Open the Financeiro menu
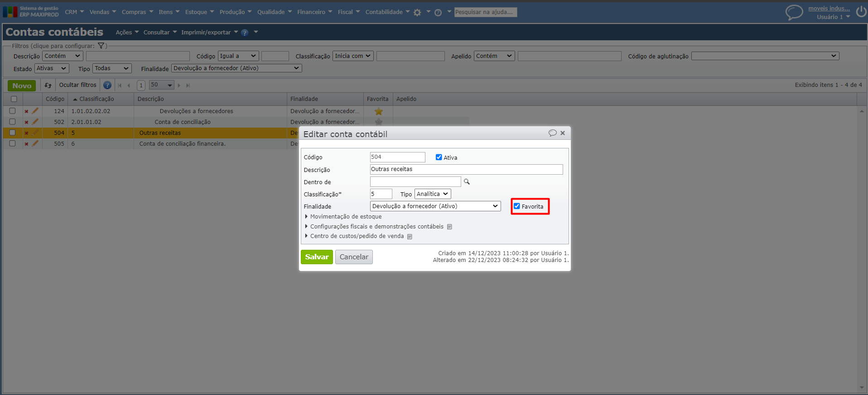 pos(314,12)
